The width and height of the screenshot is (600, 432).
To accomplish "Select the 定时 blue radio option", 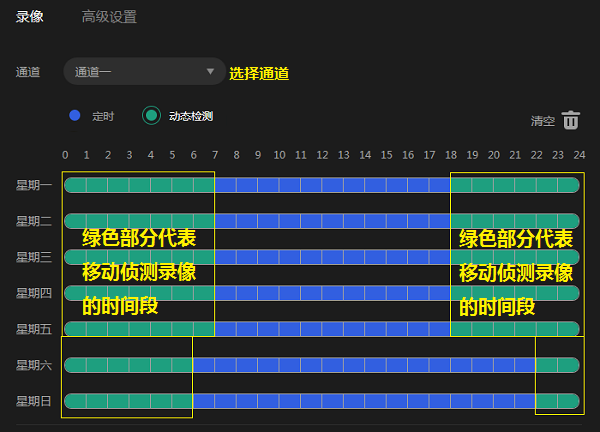I will coord(75,116).
